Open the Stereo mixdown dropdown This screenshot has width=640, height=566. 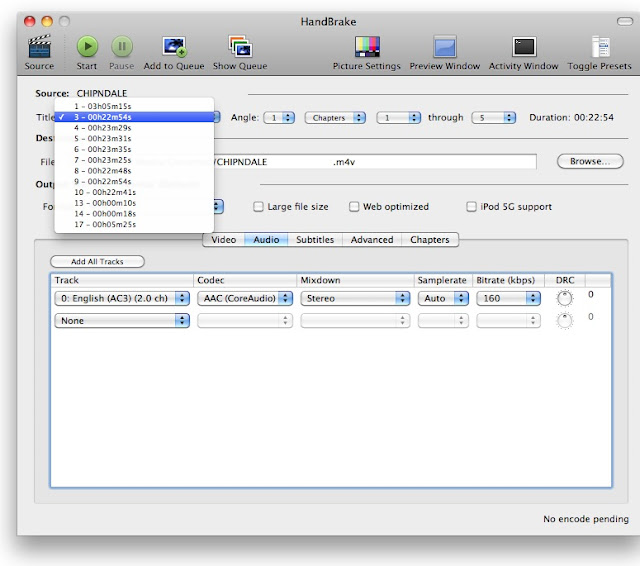click(x=355, y=298)
